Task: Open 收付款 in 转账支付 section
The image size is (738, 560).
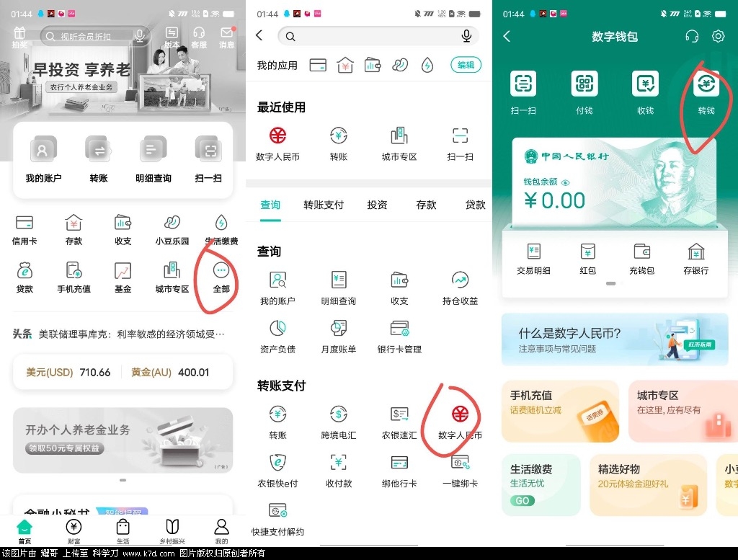Action: [339, 471]
